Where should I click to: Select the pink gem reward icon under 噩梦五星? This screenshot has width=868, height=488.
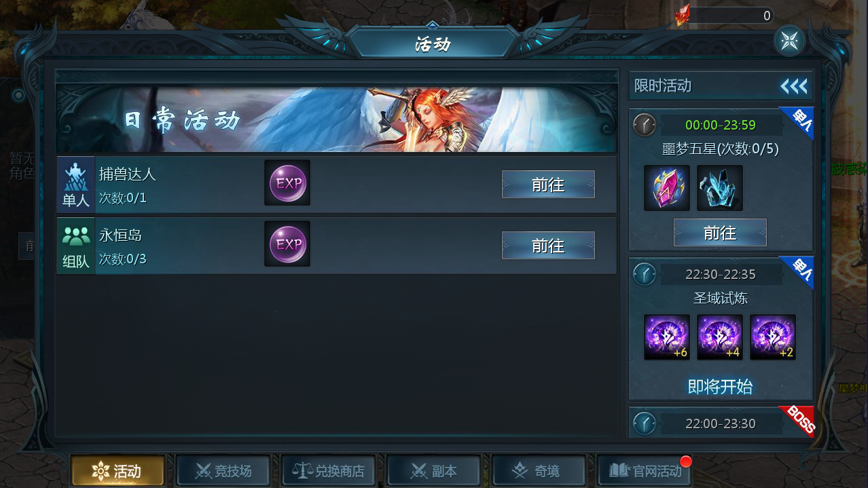click(667, 188)
